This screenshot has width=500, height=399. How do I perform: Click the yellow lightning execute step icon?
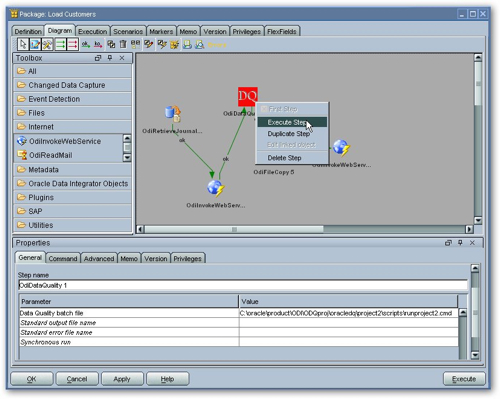click(x=162, y=44)
